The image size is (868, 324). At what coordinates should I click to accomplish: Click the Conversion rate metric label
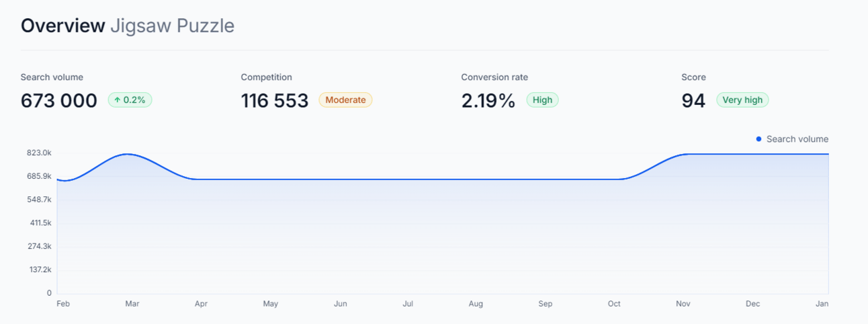tap(494, 77)
